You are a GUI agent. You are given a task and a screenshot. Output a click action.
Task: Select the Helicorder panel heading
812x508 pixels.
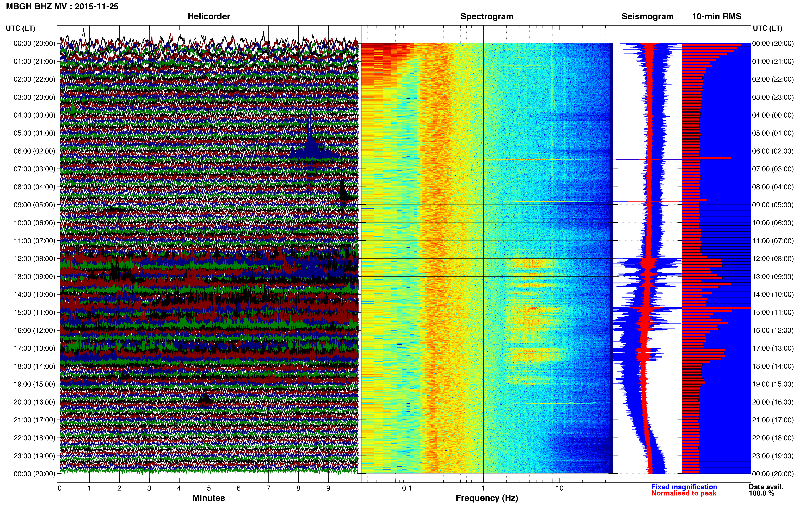[x=208, y=16]
